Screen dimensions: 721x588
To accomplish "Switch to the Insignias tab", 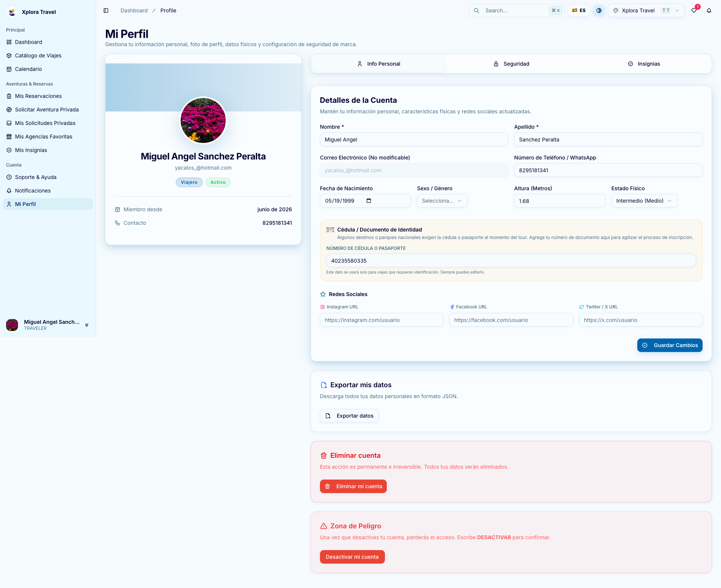I will (644, 64).
